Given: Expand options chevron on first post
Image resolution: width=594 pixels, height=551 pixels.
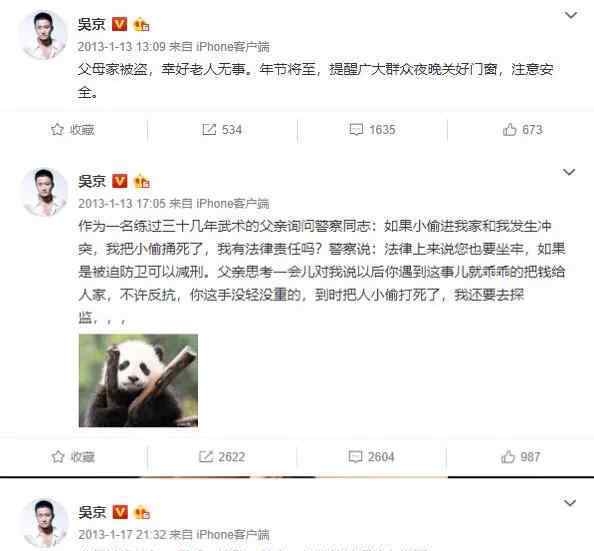Looking at the screenshot, I should (571, 15).
